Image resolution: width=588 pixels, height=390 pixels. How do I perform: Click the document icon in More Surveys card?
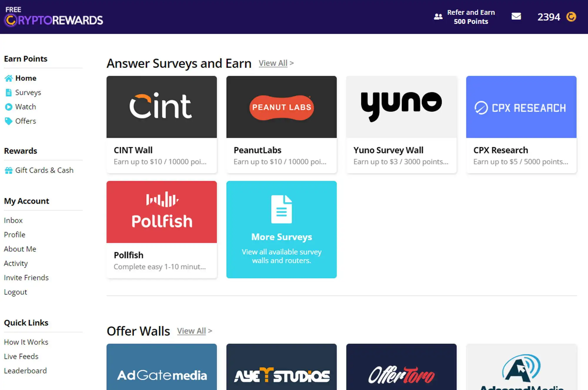[281, 209]
